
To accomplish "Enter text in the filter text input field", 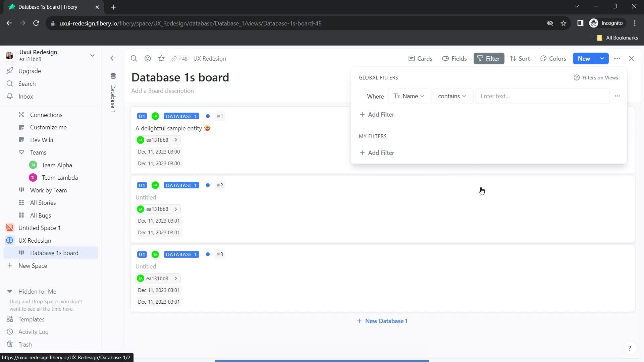I will (x=542, y=96).
